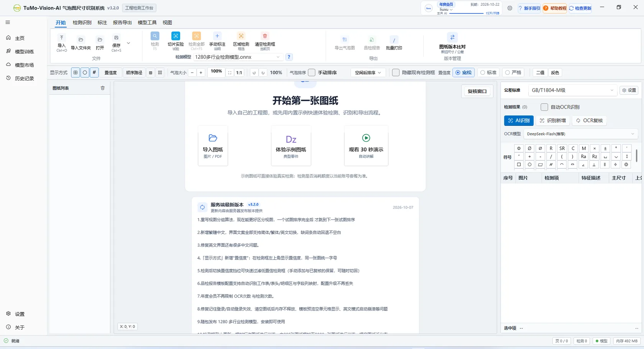The width and height of the screenshot is (644, 349).
Task: Expand the file group chevron beside 保存
Action: (x=128, y=43)
